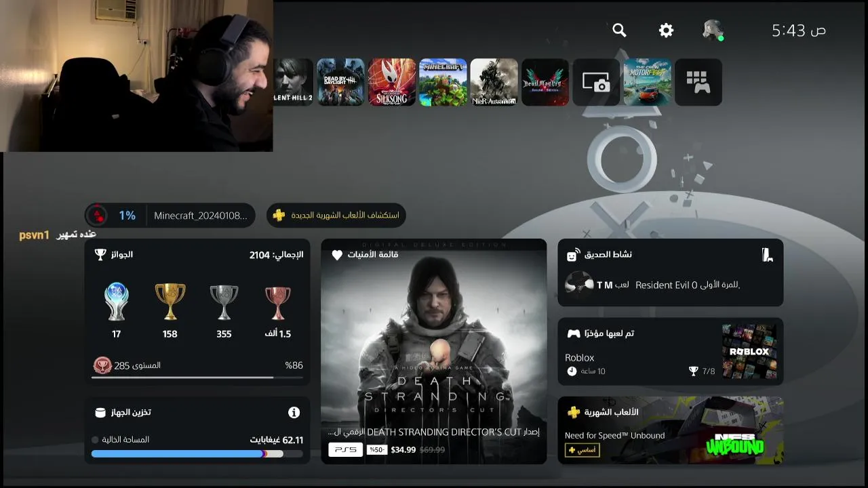Screen dimensions: 868x488
Task: Open the Death Stranding Director's Cut card
Action: pyautogui.click(x=434, y=351)
